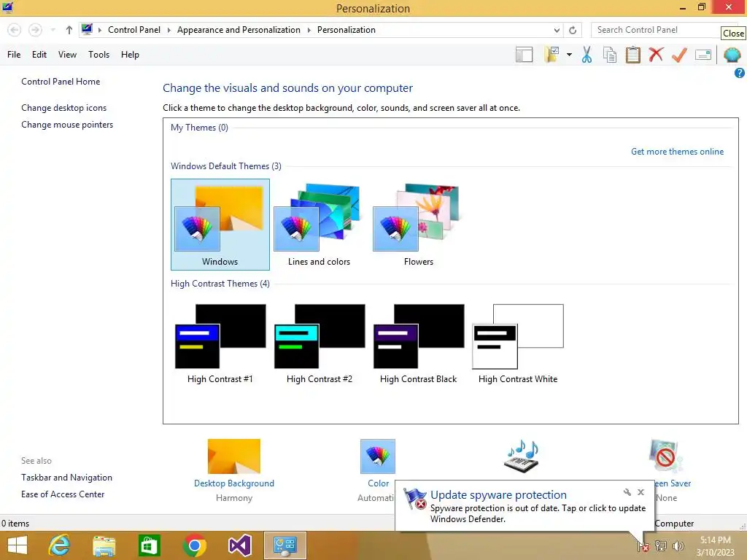The image size is (747, 560).
Task: Click the globe icon in the toolbar
Action: tap(732, 55)
